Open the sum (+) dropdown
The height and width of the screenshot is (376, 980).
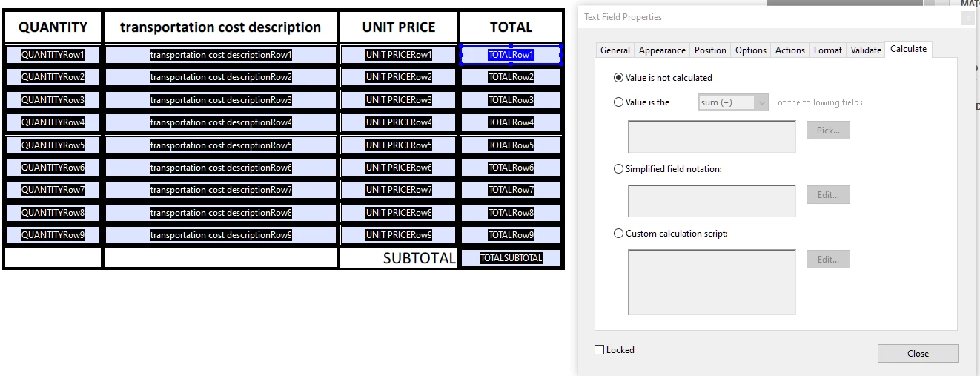[x=733, y=102]
